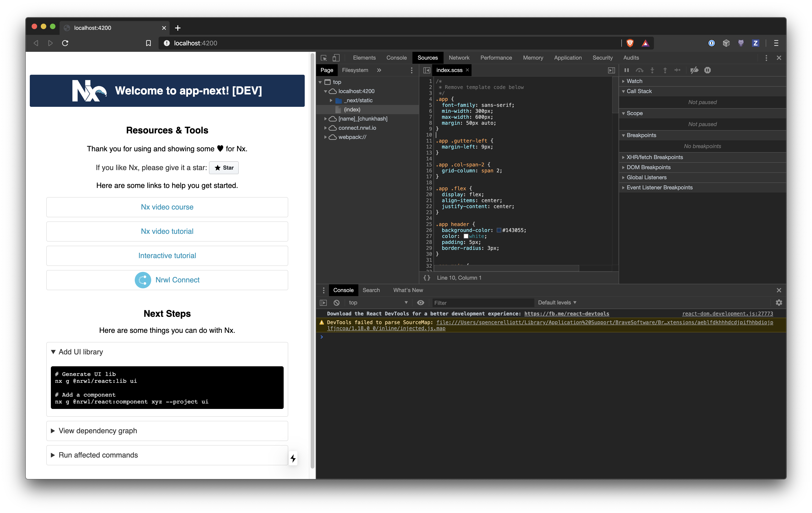This screenshot has width=812, height=513.
Task: Expand connect.nrwl.io tree node
Action: tap(325, 128)
